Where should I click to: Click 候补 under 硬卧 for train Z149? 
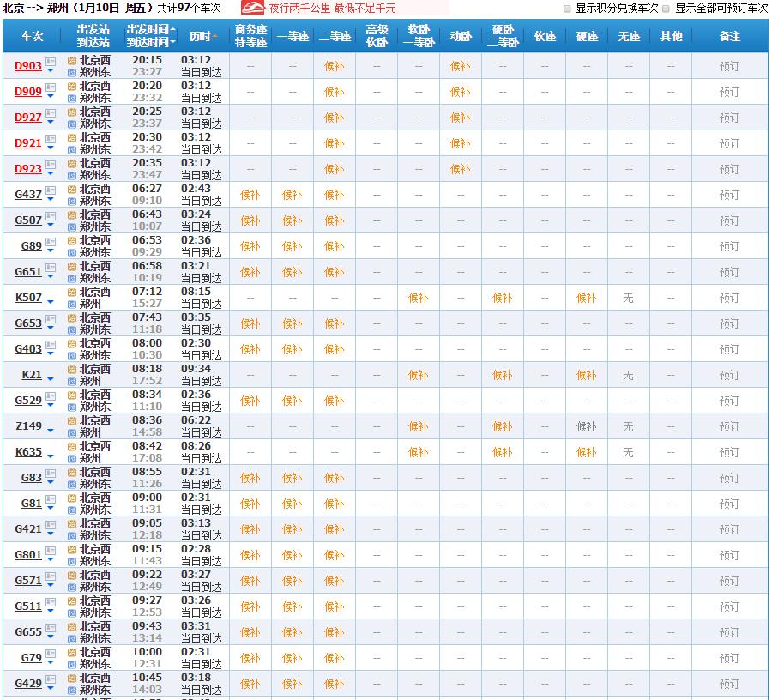coord(502,427)
